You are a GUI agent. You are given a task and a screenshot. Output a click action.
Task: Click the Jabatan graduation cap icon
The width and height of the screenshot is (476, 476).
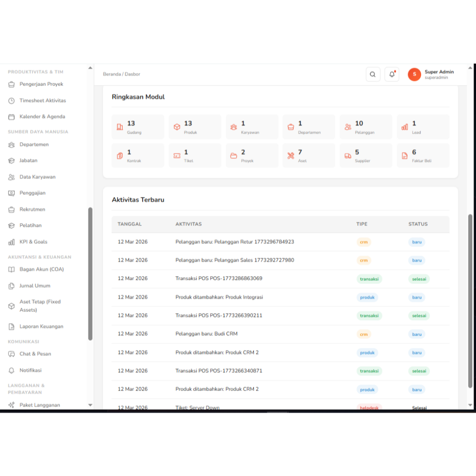12,160
